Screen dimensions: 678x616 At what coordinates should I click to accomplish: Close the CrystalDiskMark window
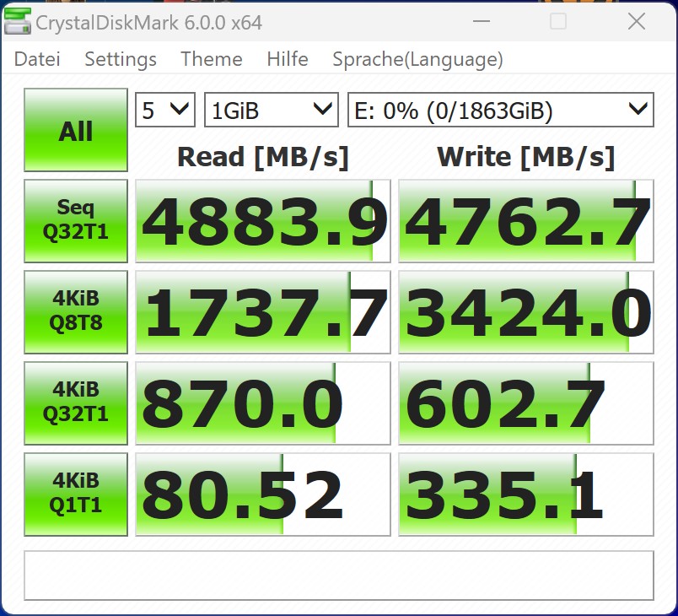637,21
